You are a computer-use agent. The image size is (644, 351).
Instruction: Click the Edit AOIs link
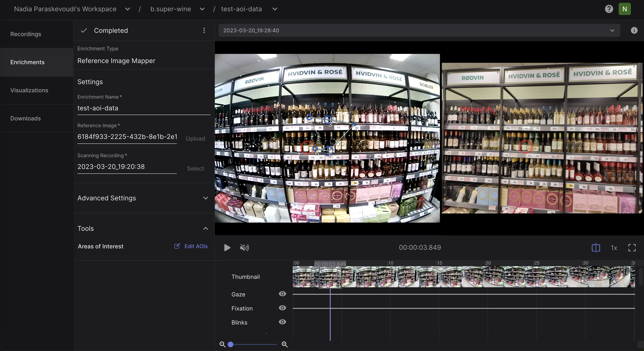tap(196, 246)
